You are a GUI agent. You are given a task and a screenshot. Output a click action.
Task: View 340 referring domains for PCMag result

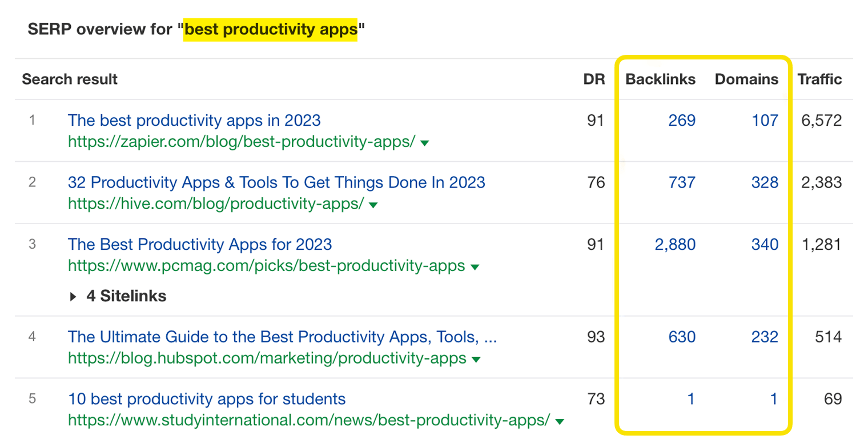pos(765,245)
